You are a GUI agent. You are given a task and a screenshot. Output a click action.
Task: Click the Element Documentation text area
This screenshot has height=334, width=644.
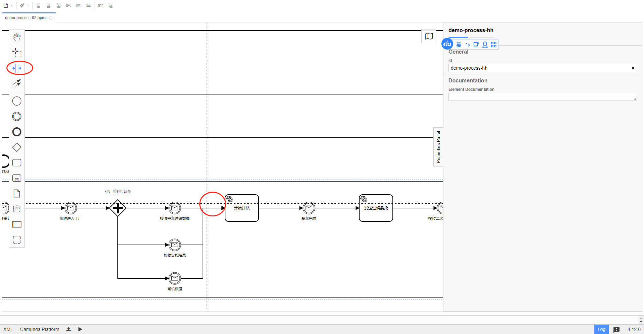(x=542, y=97)
